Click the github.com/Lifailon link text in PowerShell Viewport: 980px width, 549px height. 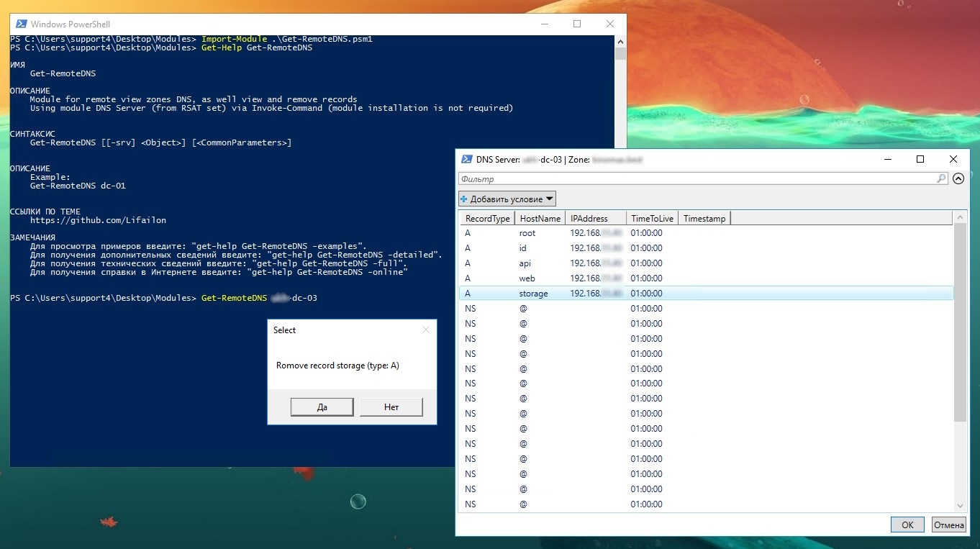coord(98,220)
